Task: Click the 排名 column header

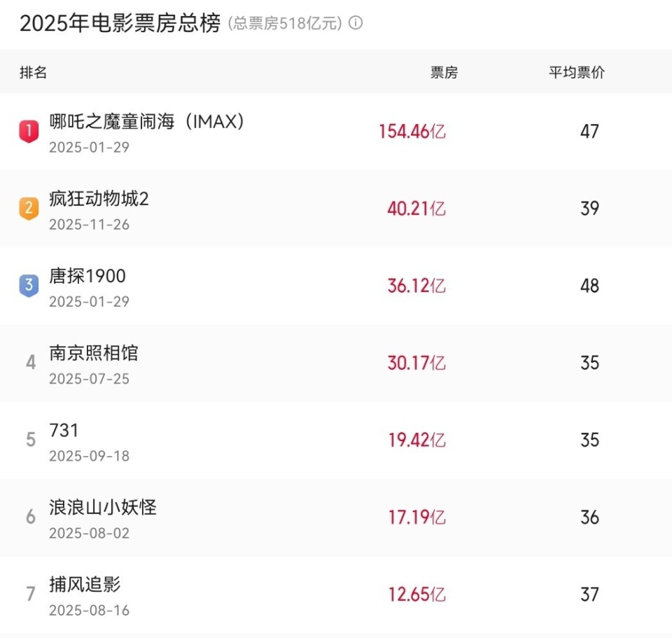Action: point(33,72)
